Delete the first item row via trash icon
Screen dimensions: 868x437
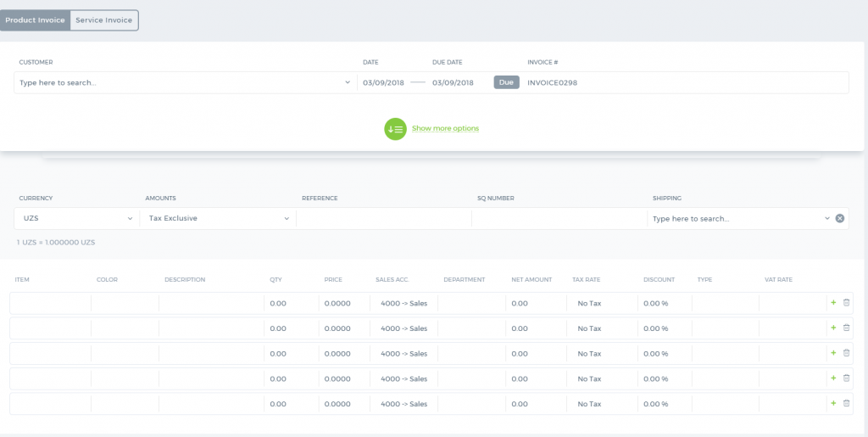coord(846,302)
